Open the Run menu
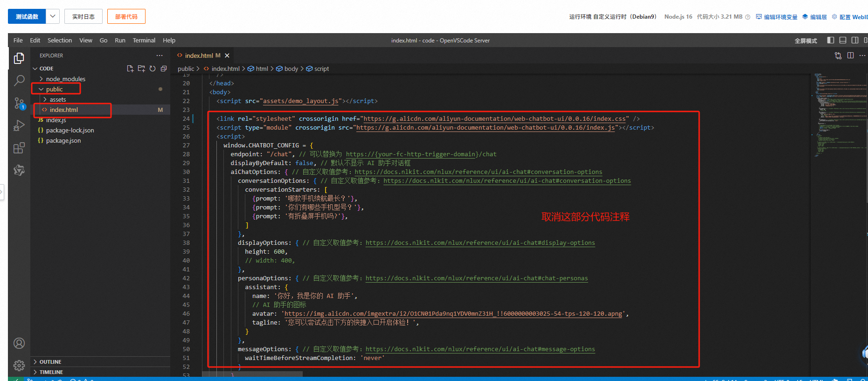Screen dimensions: 868x381 (120, 40)
